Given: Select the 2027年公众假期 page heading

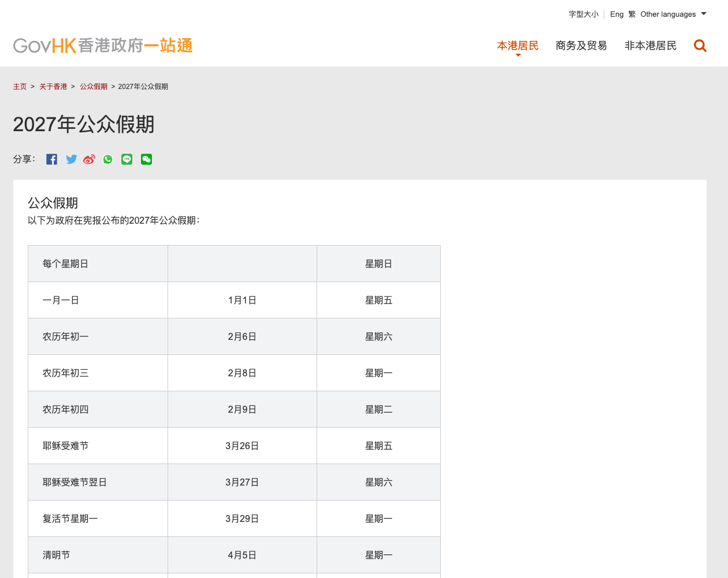Looking at the screenshot, I should (x=84, y=124).
